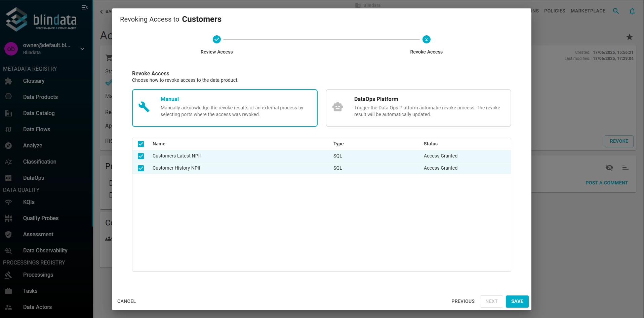Click the Status column header
Screen dimensions: 644x318
[431, 144]
